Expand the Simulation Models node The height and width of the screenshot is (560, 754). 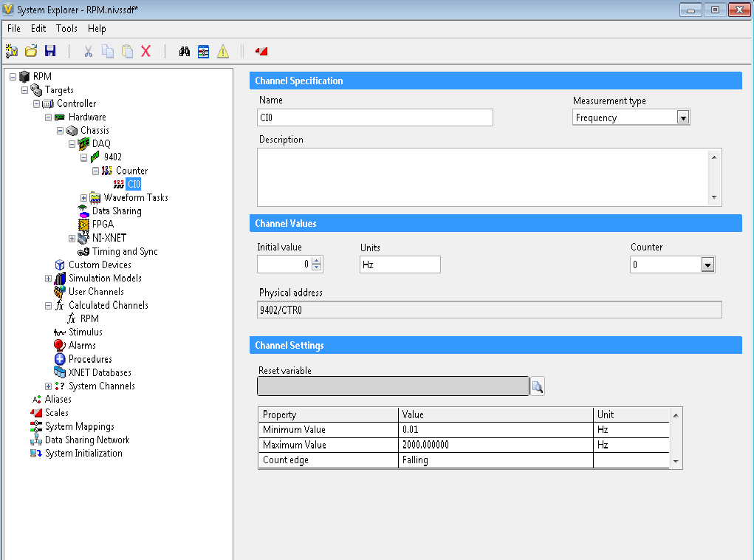click(48, 279)
